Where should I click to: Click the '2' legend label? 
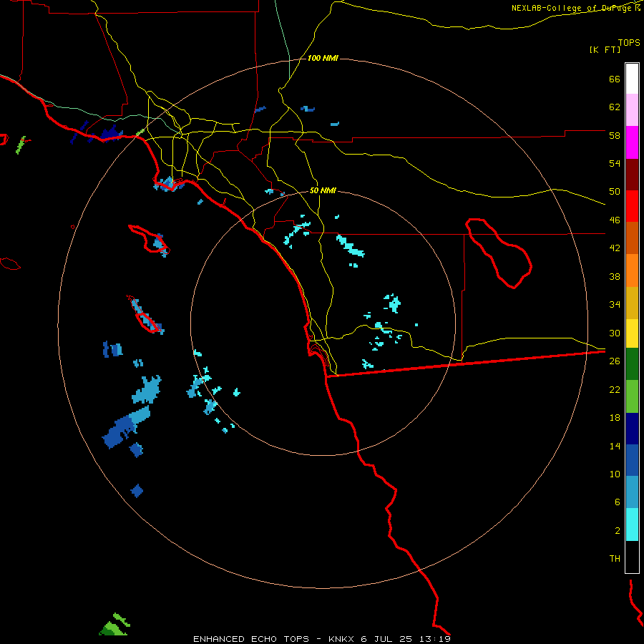(618, 531)
